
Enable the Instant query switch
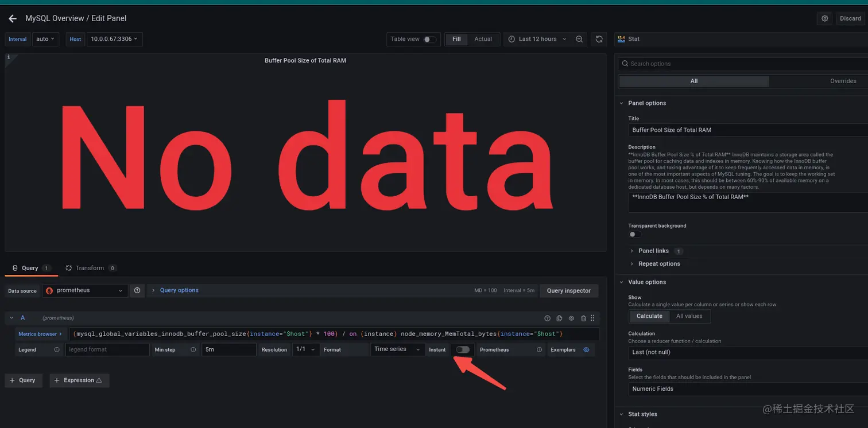pyautogui.click(x=463, y=349)
